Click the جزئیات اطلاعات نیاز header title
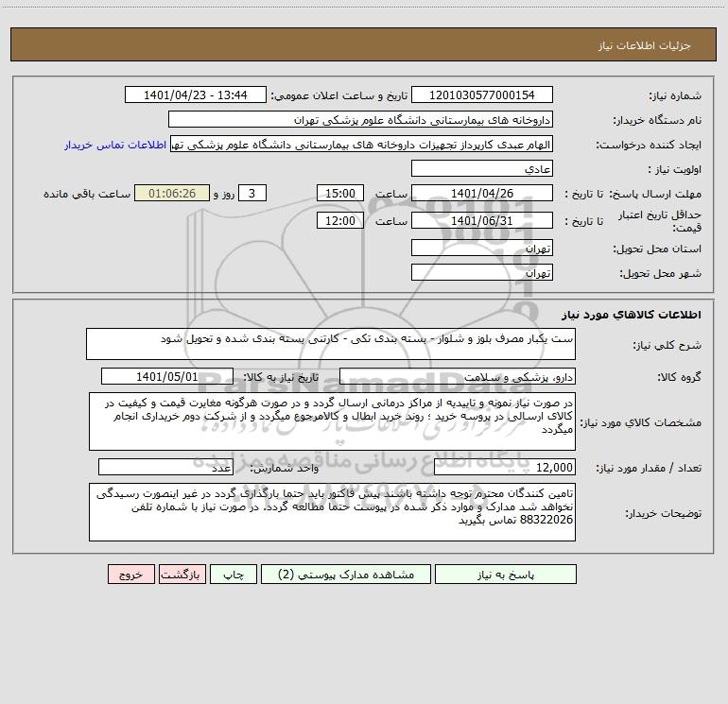Image resolution: width=728 pixels, height=704 pixels. coord(645,45)
